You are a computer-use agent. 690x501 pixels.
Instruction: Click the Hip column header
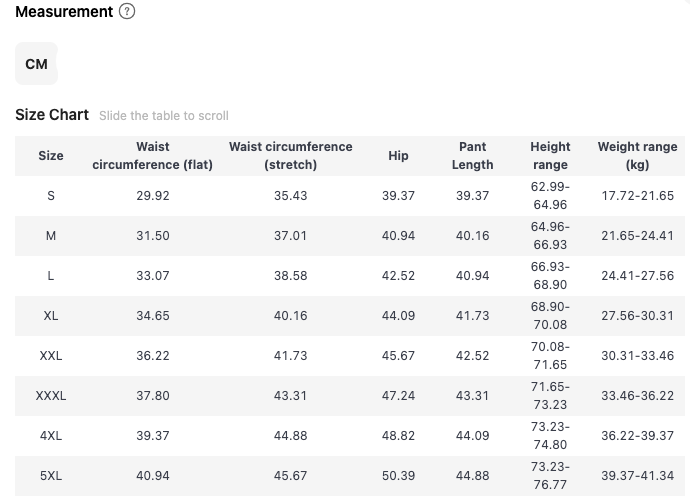pyautogui.click(x=398, y=155)
